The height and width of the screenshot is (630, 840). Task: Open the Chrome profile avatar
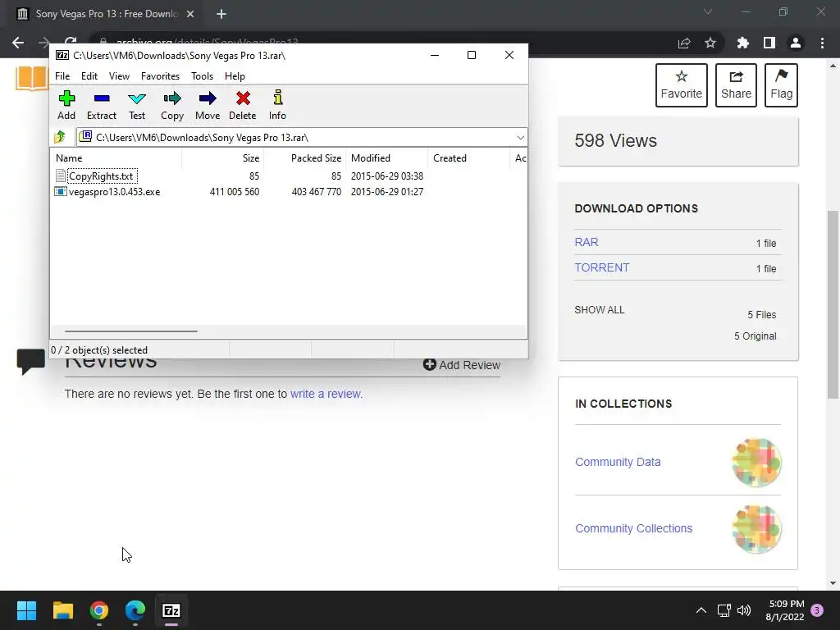(x=795, y=43)
